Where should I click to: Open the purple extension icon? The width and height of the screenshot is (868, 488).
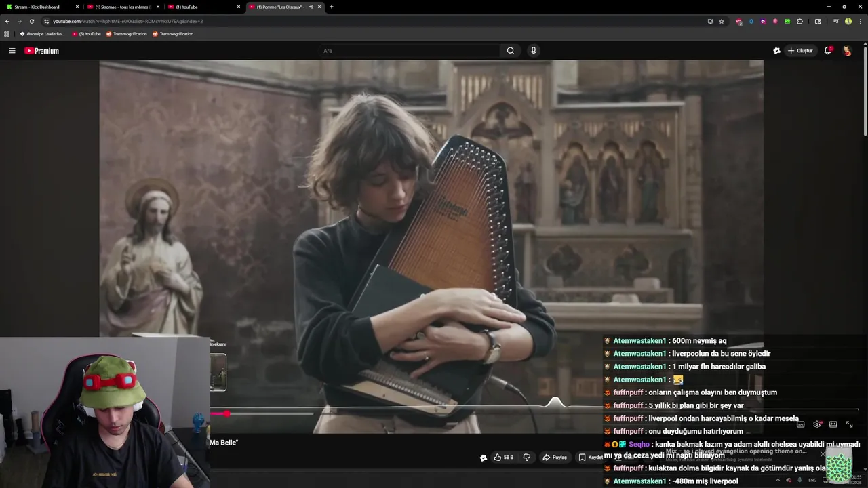click(763, 21)
